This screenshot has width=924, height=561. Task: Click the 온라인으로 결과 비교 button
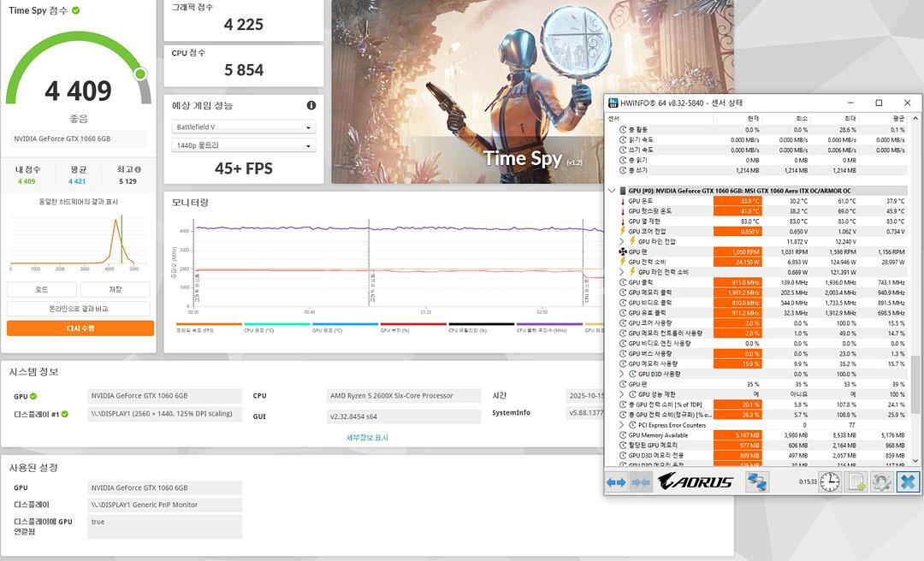point(80,309)
